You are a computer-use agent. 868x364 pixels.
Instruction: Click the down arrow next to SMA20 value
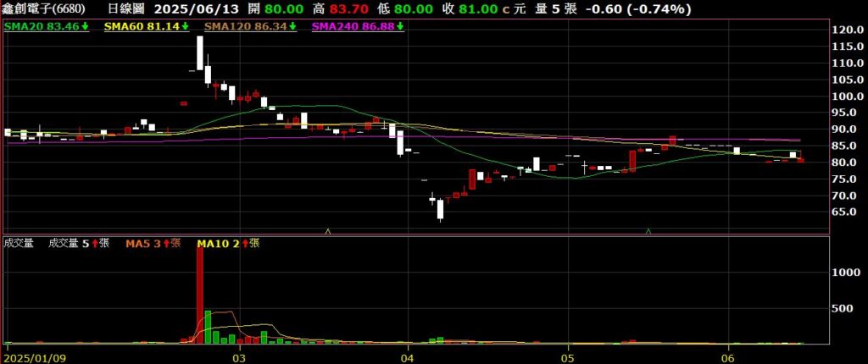(86, 26)
